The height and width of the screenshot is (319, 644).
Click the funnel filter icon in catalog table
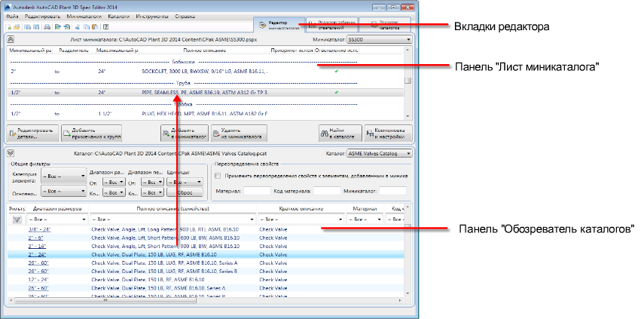coord(17,219)
